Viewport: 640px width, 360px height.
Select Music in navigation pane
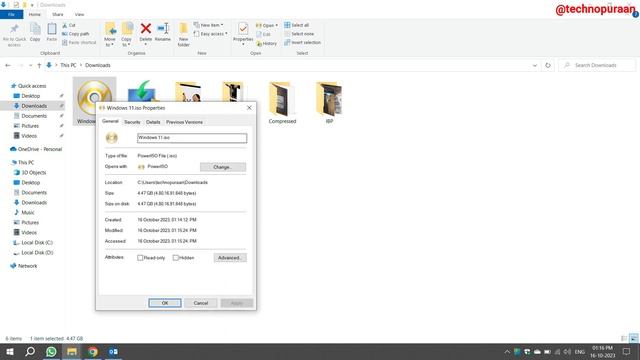tap(24, 213)
